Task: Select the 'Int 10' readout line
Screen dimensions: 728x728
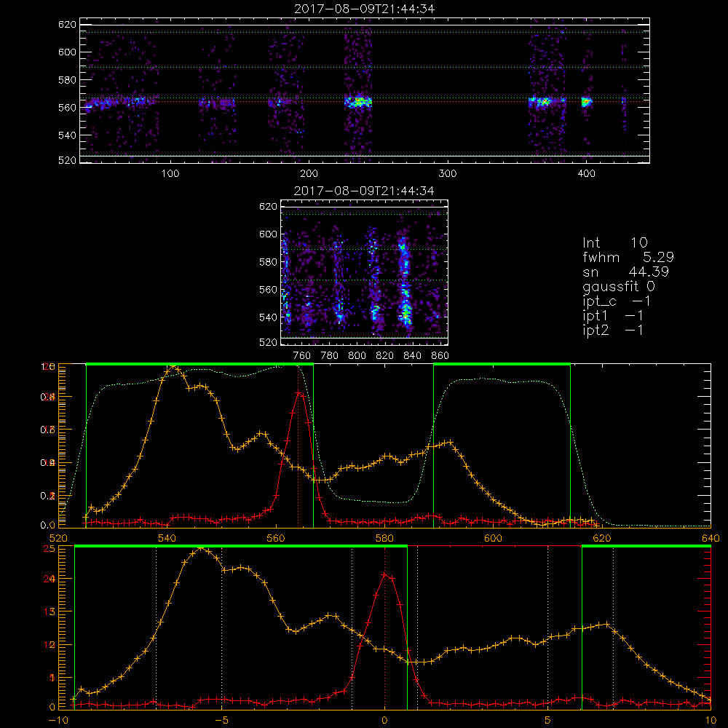Action: [x=614, y=242]
